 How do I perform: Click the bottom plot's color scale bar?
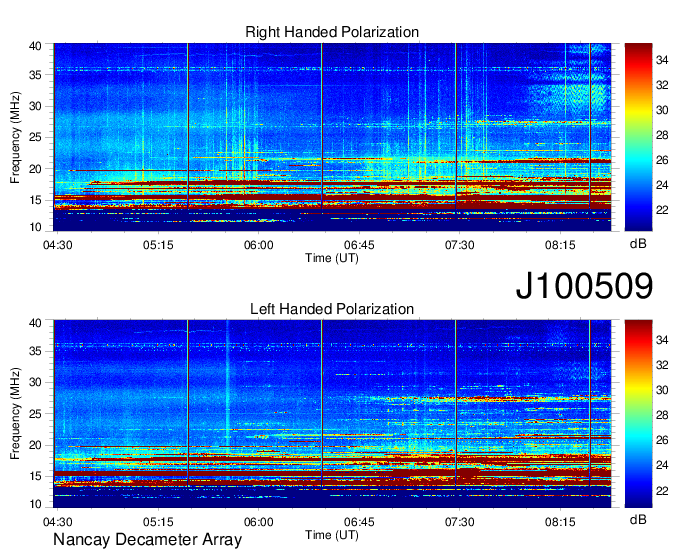[x=638, y=414]
